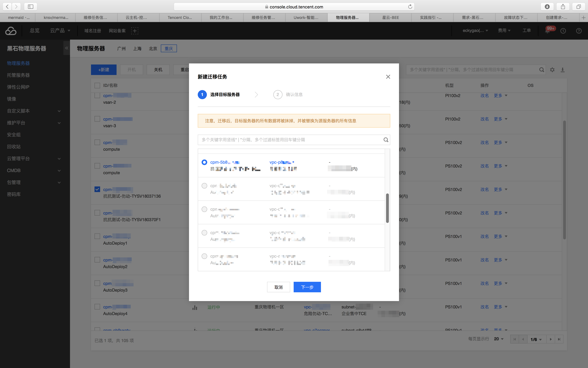Click the +新建 button
Image resolution: width=588 pixels, height=368 pixels.
(104, 70)
